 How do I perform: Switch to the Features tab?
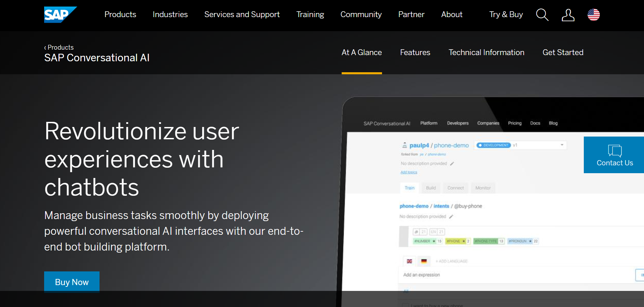415,52
